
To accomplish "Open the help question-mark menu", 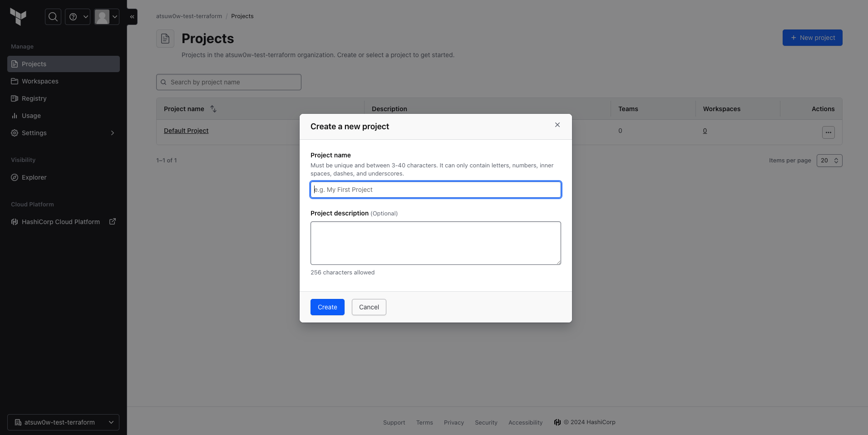I will point(78,17).
